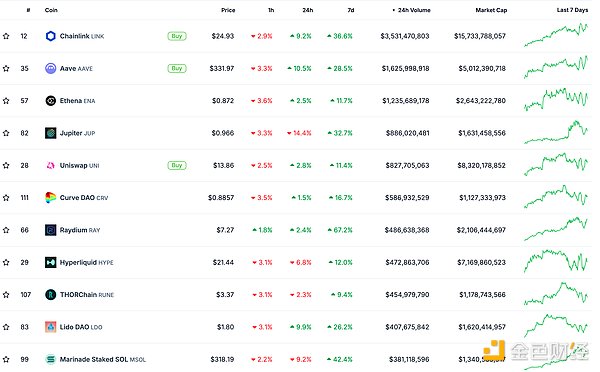Click the Uniswap unicorn logo icon
This screenshot has width=600, height=372.
(x=51, y=165)
